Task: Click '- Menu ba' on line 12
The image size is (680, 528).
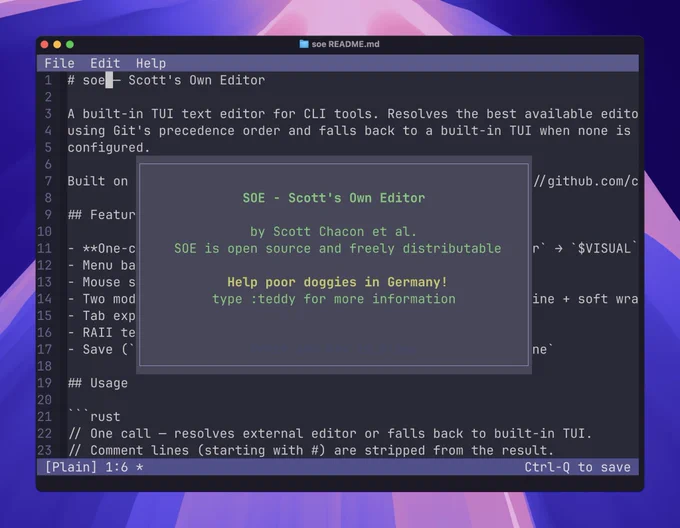Action: point(101,265)
